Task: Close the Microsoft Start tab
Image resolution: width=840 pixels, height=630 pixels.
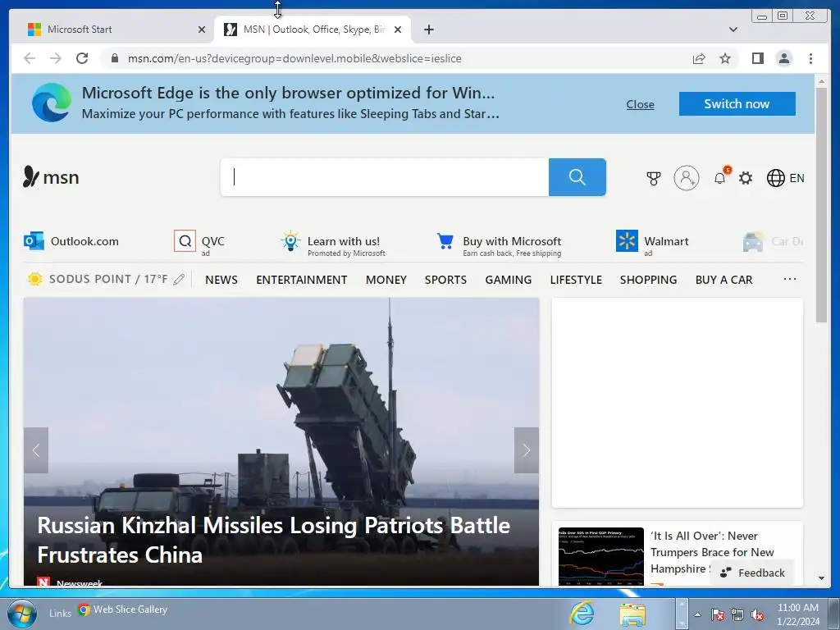Action: point(202,30)
